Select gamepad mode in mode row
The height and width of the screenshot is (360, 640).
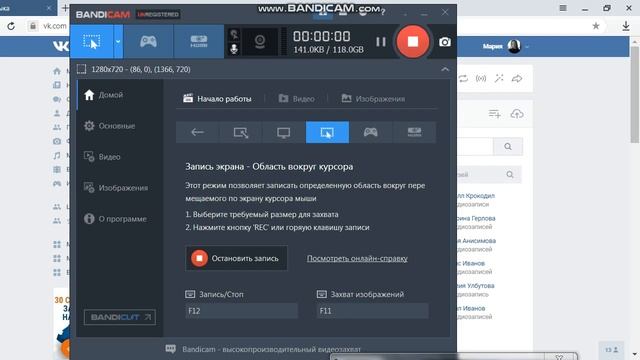[x=371, y=132]
